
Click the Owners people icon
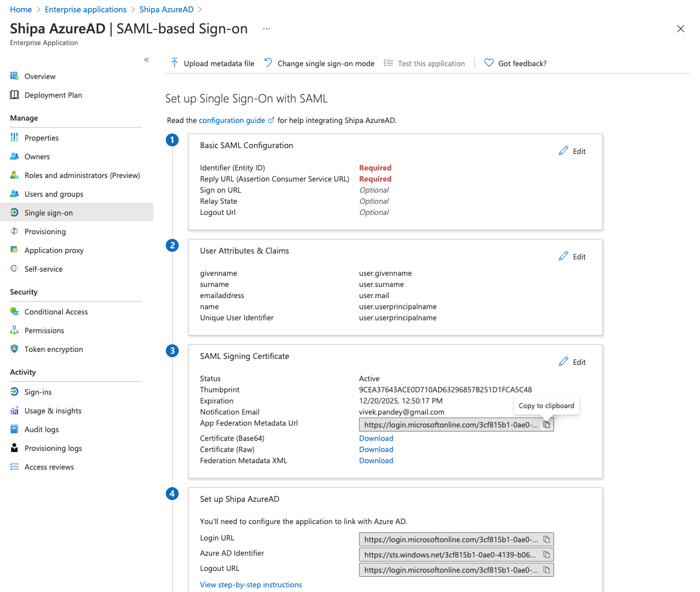point(14,156)
